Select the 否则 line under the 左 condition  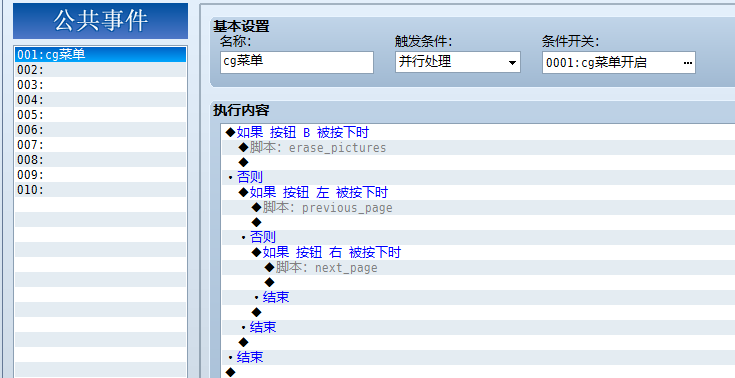coord(478,237)
